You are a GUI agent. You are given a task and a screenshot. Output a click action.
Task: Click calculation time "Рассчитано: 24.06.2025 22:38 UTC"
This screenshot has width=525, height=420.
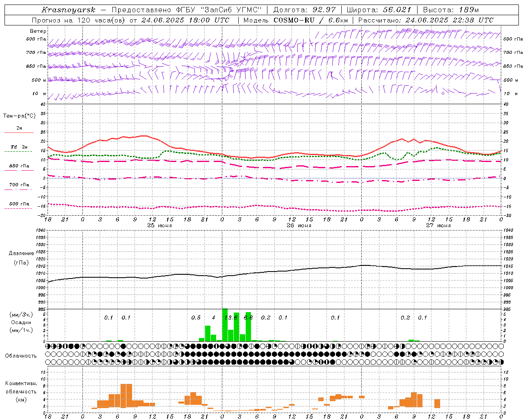426,20
